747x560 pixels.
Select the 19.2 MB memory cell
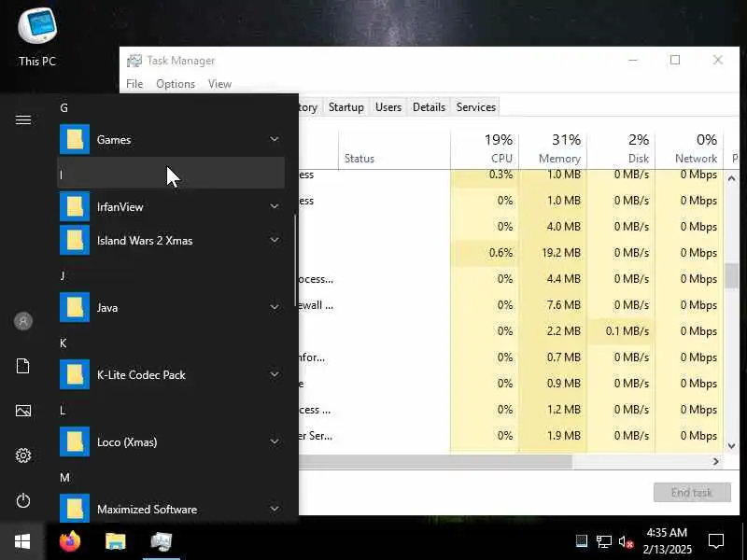click(553, 252)
